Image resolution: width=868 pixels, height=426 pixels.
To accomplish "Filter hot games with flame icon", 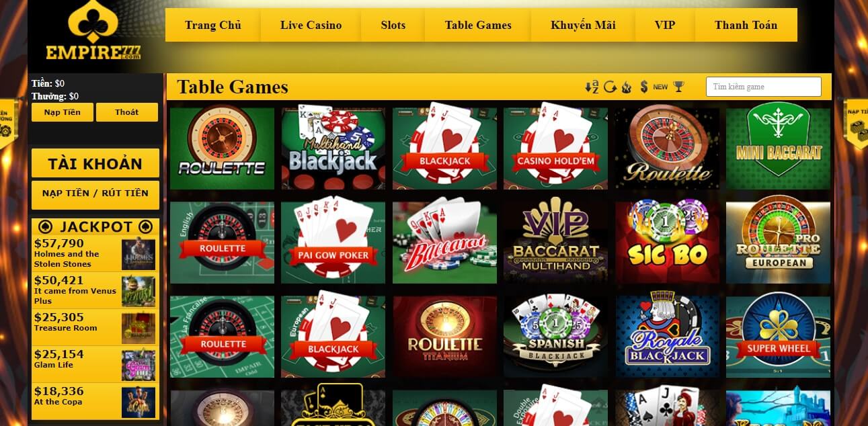I will tap(626, 87).
